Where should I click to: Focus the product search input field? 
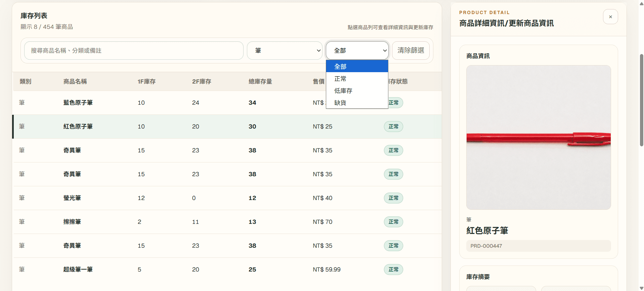[x=134, y=51]
